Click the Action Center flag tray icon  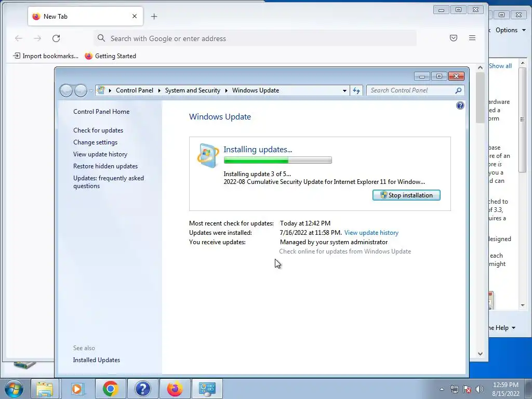[x=467, y=389]
